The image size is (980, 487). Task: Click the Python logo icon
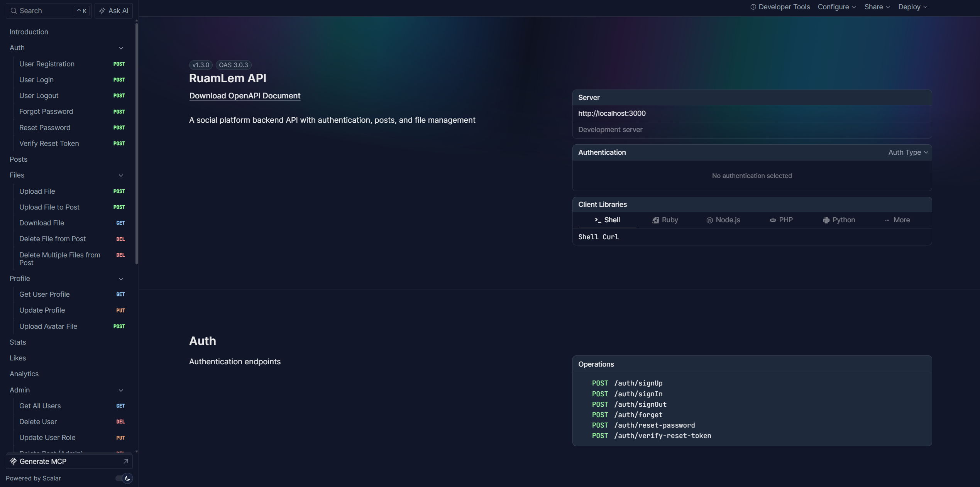[x=826, y=220]
